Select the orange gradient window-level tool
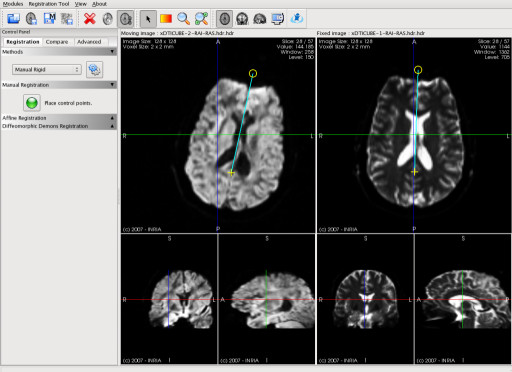The image size is (512, 372). [x=166, y=18]
